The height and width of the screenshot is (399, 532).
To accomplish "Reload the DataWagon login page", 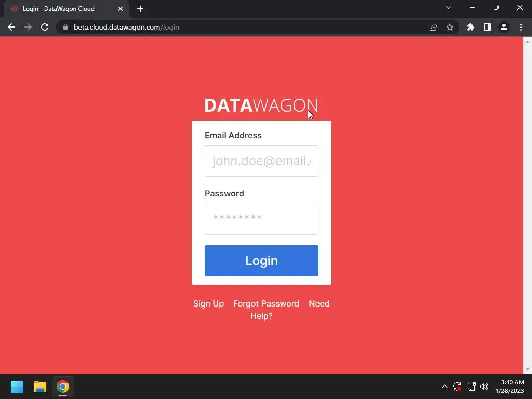I will (45, 27).
